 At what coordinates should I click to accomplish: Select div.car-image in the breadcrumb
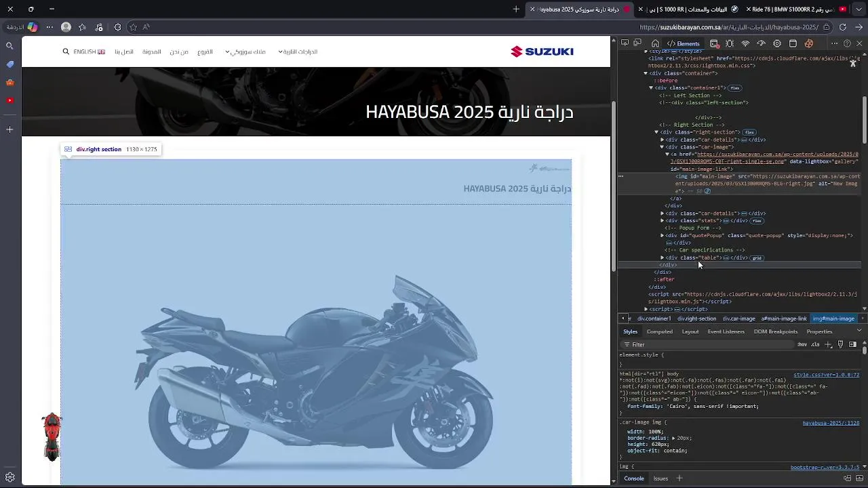pos(738,319)
